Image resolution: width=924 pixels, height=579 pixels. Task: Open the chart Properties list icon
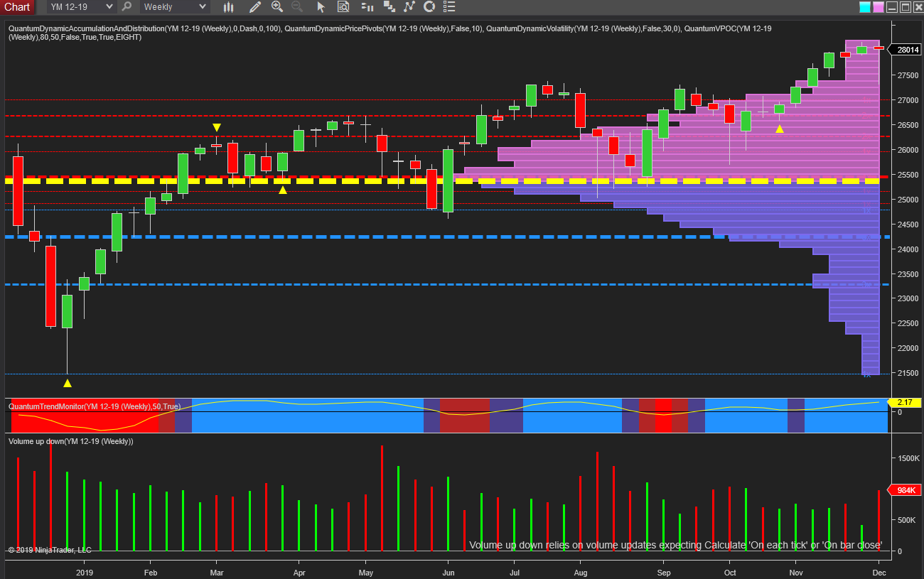coord(448,7)
